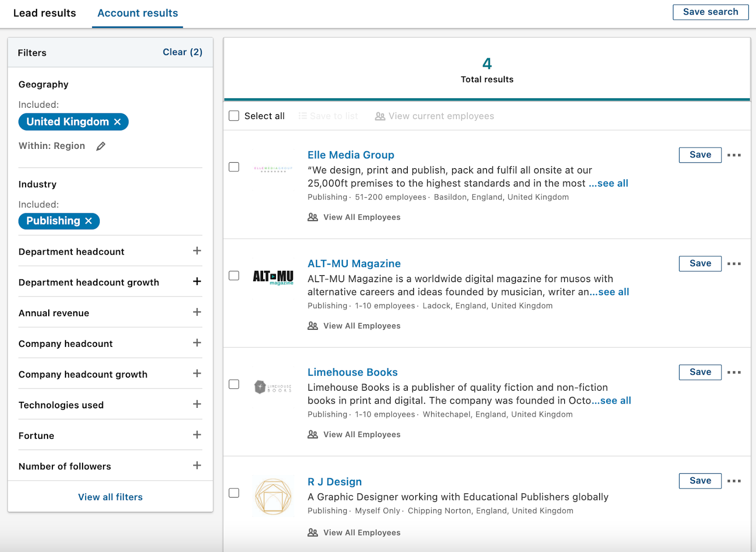Remove the United Kingdom geography filter
756x552 pixels.
[x=118, y=122]
